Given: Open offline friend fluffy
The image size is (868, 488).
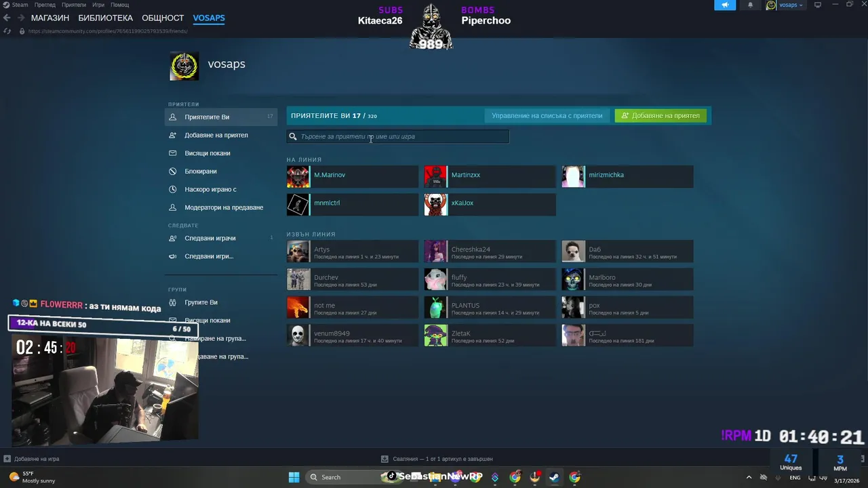Looking at the screenshot, I should 490,279.
